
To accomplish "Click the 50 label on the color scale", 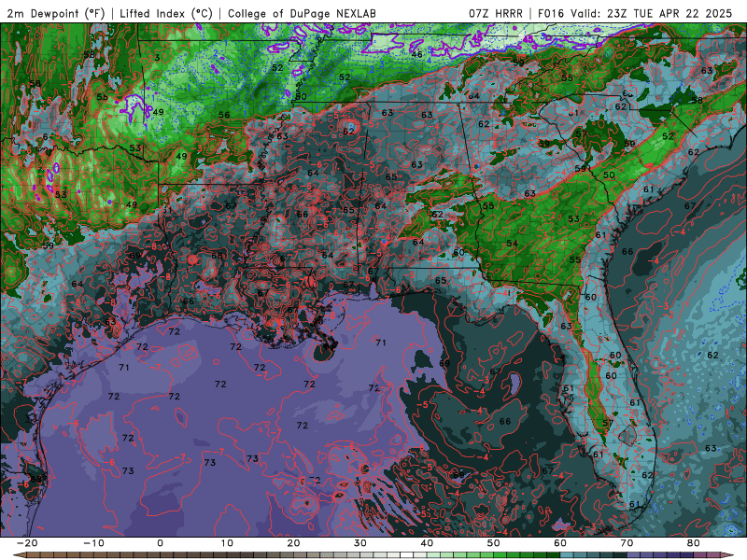I will point(494,543).
